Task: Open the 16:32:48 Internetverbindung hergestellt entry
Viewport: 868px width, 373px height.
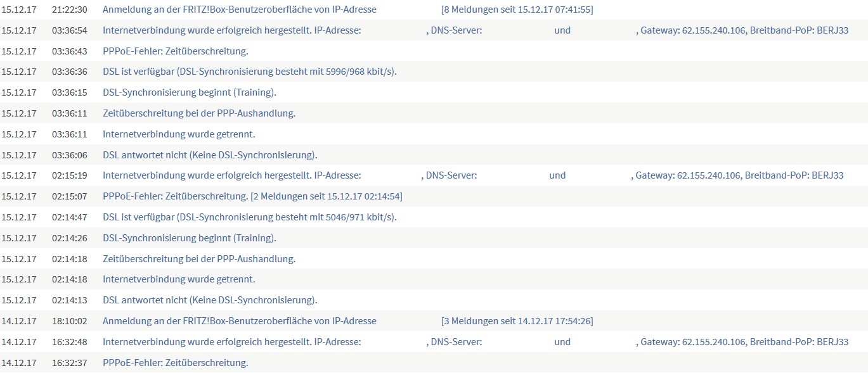Action: 231,342
